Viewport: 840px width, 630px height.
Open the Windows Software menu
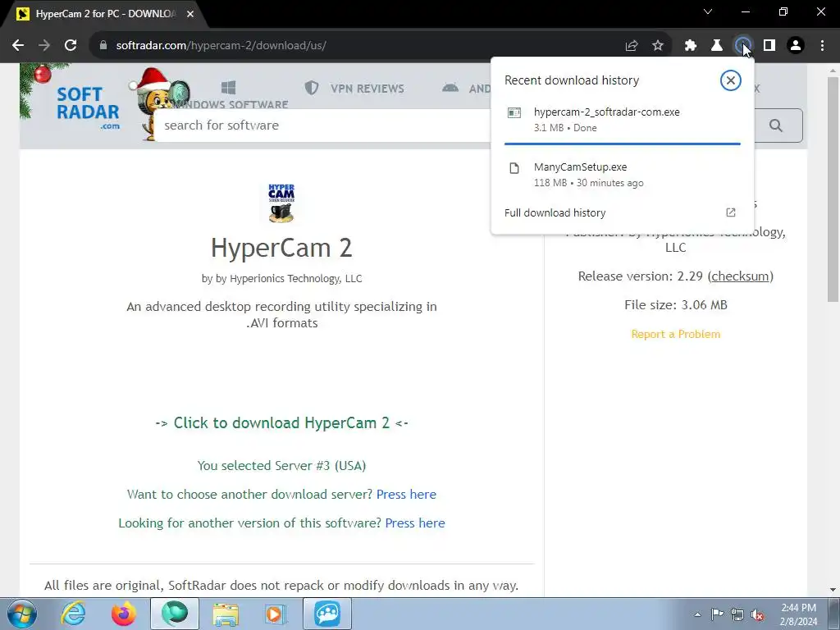click(x=230, y=95)
